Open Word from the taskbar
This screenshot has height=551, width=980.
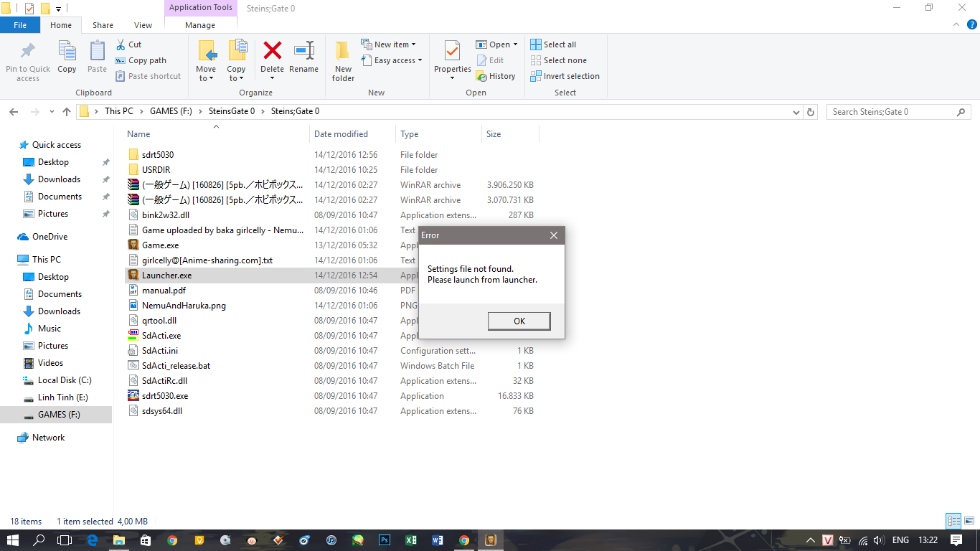point(437,540)
